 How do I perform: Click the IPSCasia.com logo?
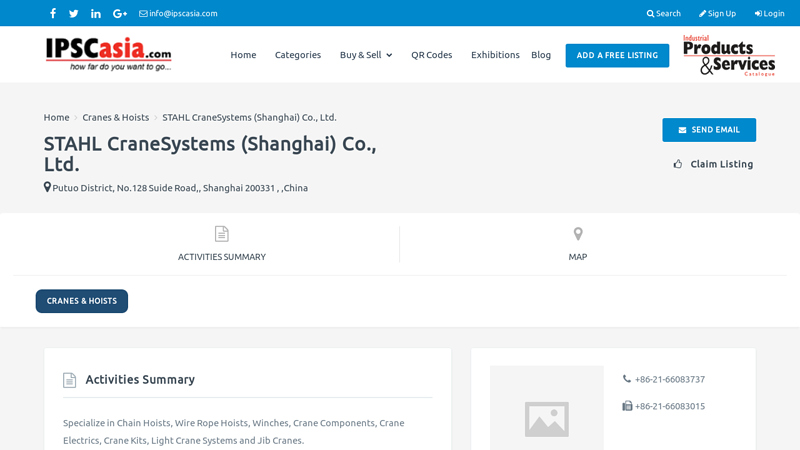click(109, 54)
